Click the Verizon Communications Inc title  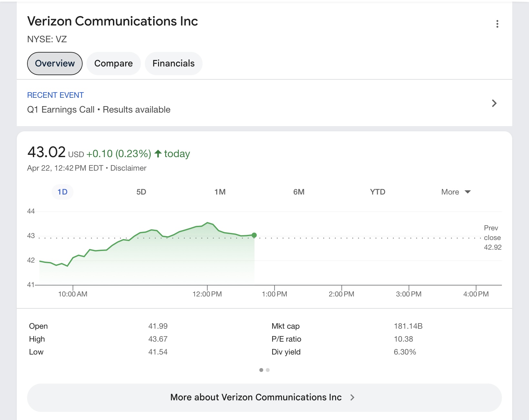coord(113,21)
